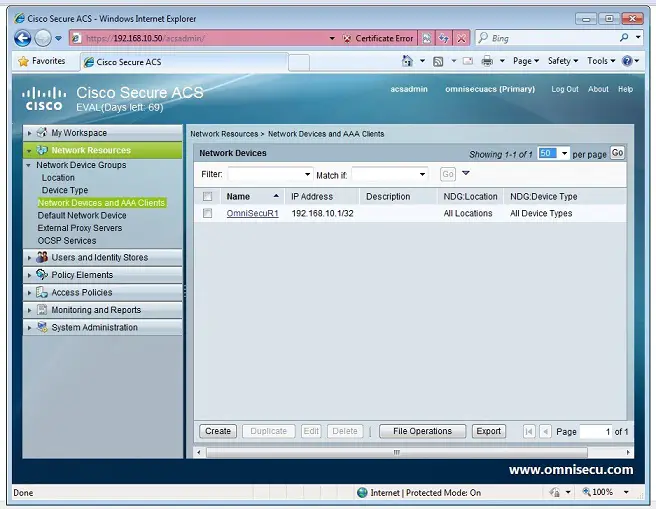Viewport: 656px width, 509px height.
Task: Click the Create button
Action: click(x=218, y=431)
